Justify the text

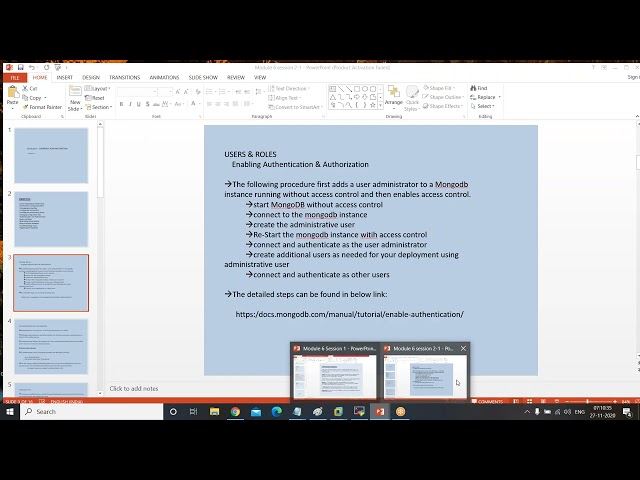[x=235, y=104]
